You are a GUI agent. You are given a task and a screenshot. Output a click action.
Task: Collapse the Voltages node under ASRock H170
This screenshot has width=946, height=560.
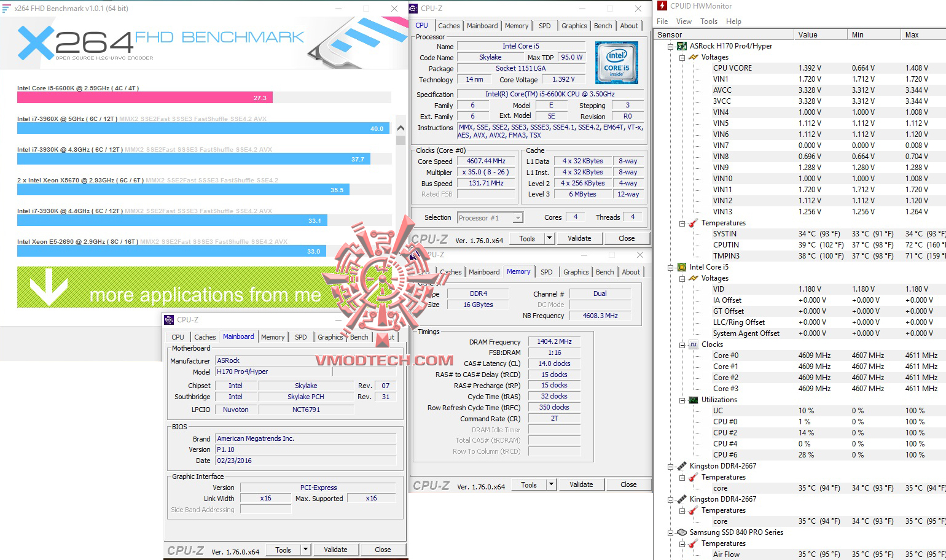tap(682, 57)
